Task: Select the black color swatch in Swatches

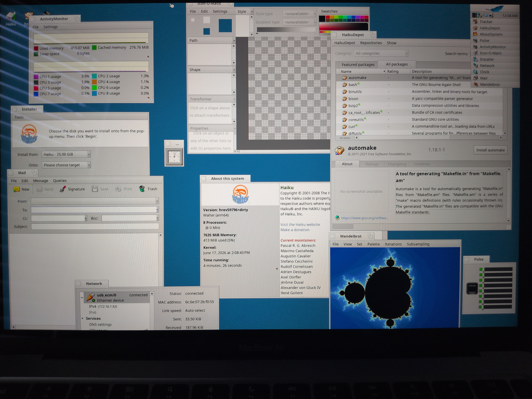Action: tap(322, 19)
